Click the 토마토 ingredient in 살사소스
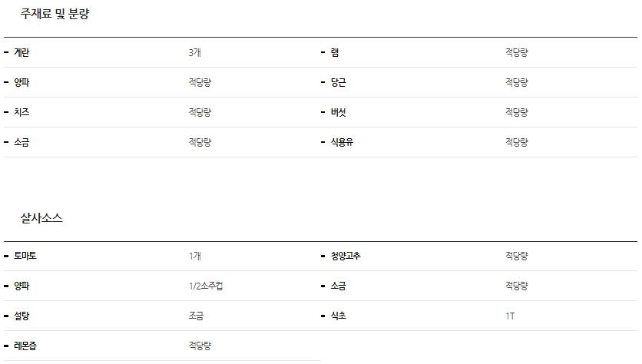 pos(25,256)
